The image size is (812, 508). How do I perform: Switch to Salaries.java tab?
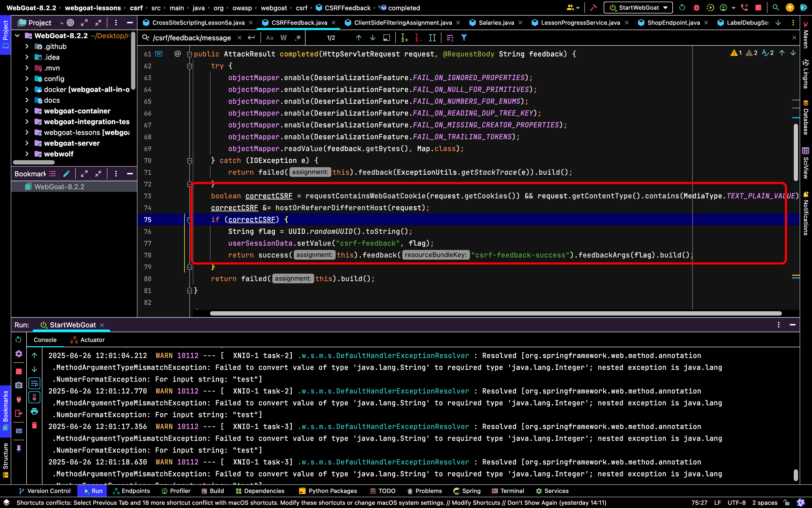[496, 23]
